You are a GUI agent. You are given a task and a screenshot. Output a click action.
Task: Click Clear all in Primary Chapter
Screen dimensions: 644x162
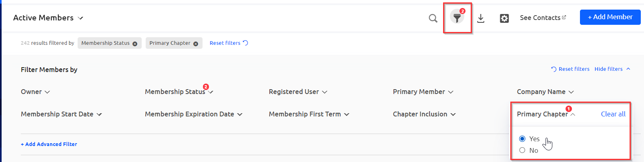point(613,114)
